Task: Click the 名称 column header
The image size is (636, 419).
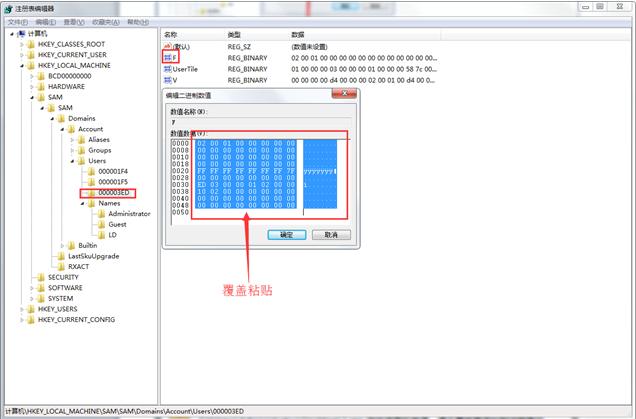Action: pyautogui.click(x=192, y=35)
